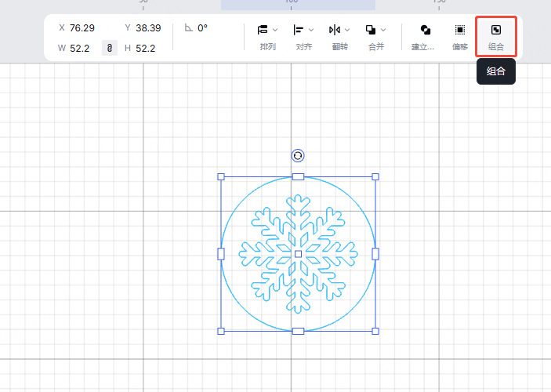Expand the 翻转 dropdown arrow
This screenshot has width=551, height=392.
[x=347, y=30]
